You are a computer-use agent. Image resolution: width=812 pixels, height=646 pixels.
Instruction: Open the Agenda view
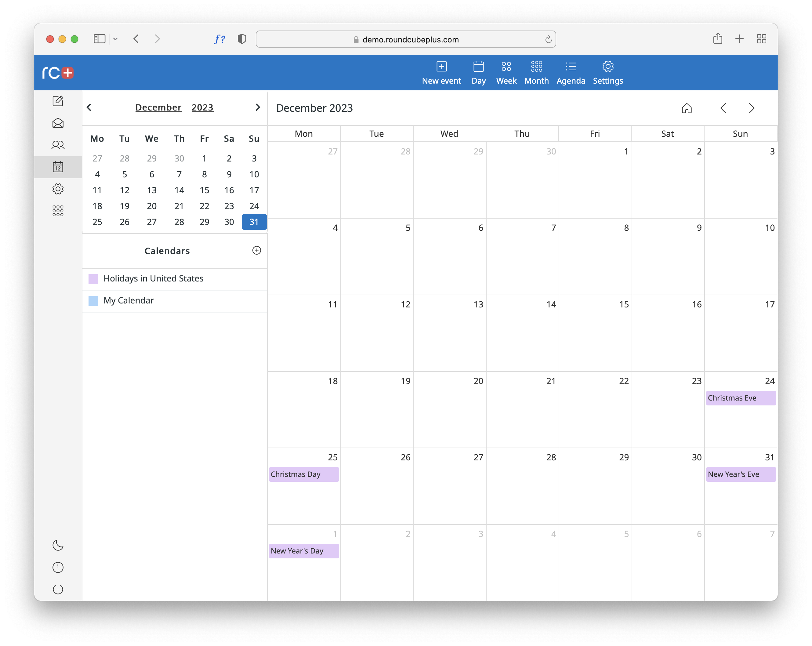pos(571,73)
